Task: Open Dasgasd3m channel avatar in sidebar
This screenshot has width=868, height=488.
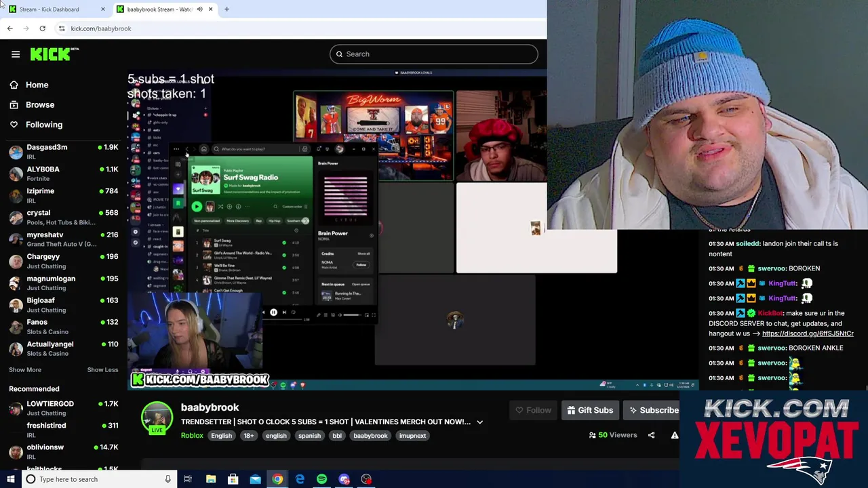Action: (x=16, y=152)
